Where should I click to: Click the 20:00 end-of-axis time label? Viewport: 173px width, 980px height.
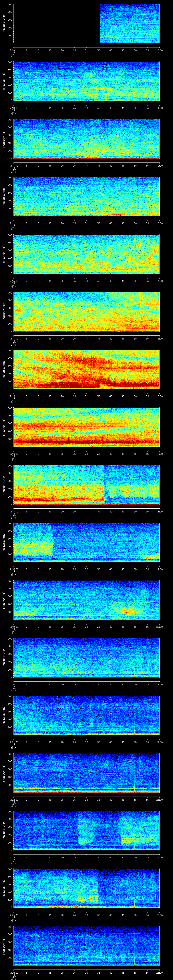pyautogui.click(x=160, y=627)
